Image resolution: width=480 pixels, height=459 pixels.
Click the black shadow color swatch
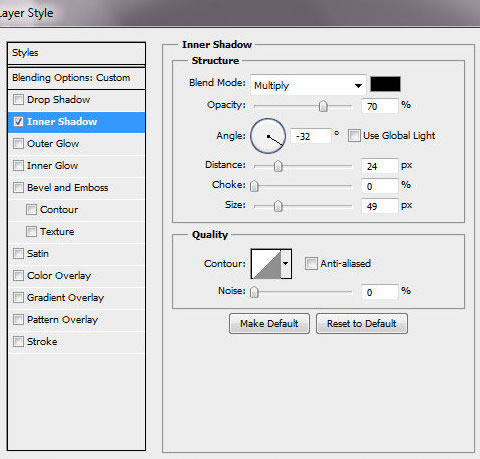(385, 84)
